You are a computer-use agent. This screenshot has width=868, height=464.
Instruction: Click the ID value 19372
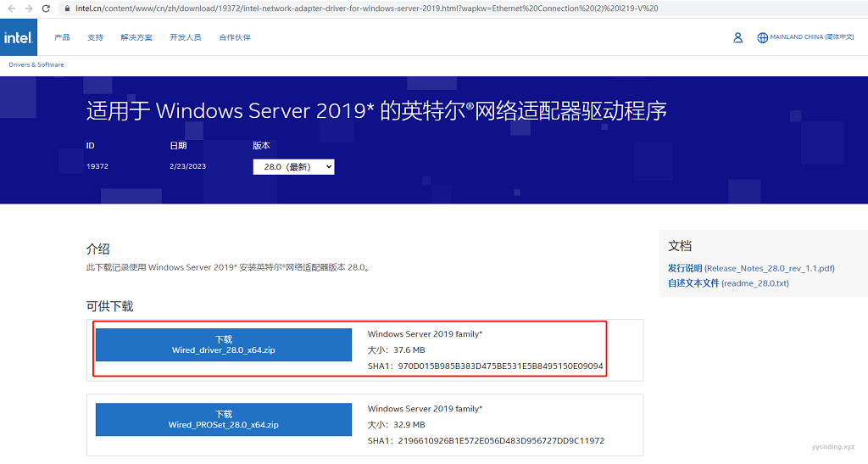point(97,166)
